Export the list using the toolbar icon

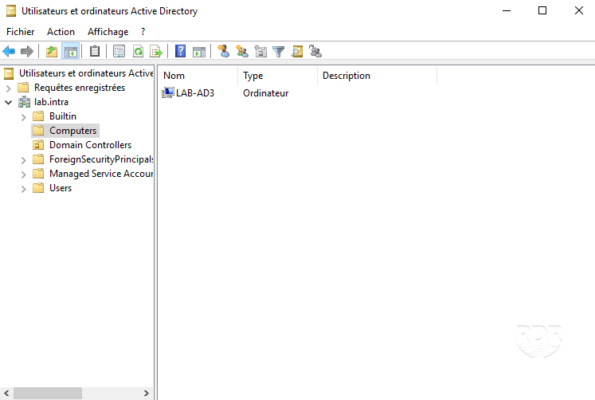coord(156,51)
